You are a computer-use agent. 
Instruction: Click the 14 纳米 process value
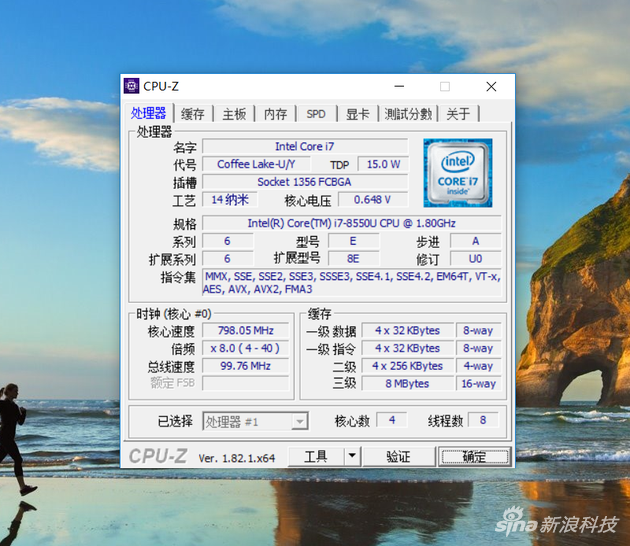click(x=230, y=200)
